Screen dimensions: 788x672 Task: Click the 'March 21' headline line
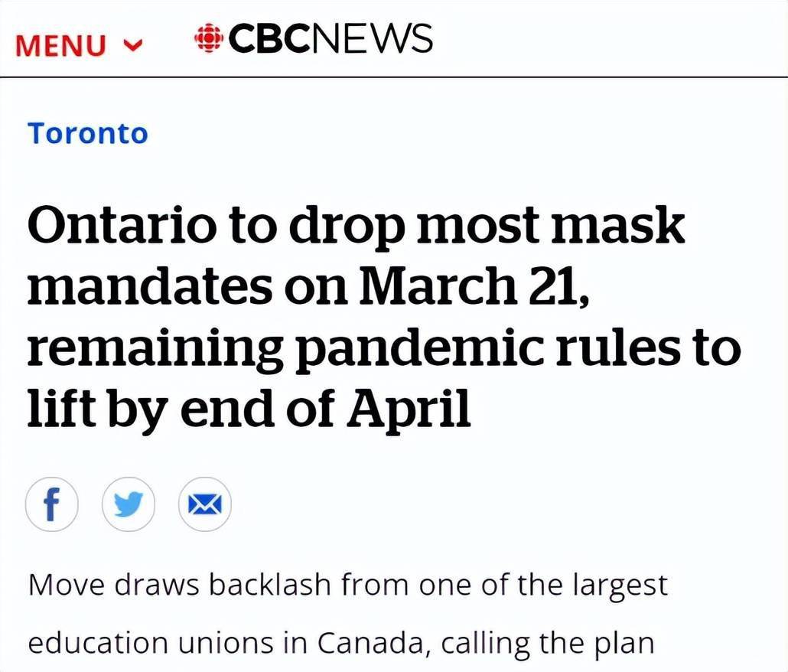click(x=308, y=284)
